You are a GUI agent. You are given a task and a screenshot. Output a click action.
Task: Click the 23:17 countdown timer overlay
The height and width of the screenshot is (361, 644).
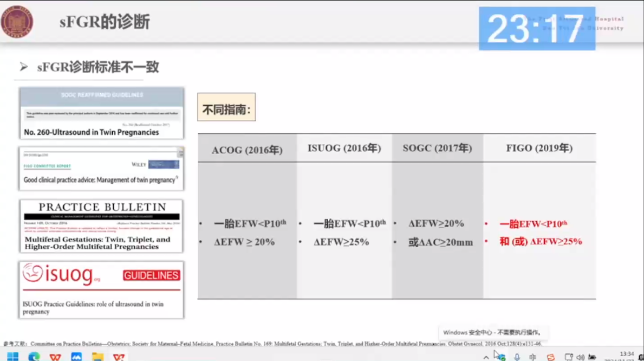[536, 29]
